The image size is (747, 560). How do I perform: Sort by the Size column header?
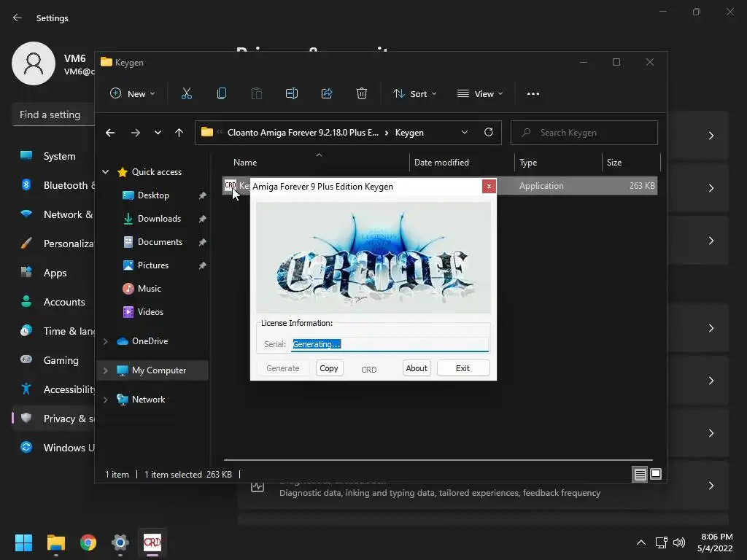tap(631, 163)
